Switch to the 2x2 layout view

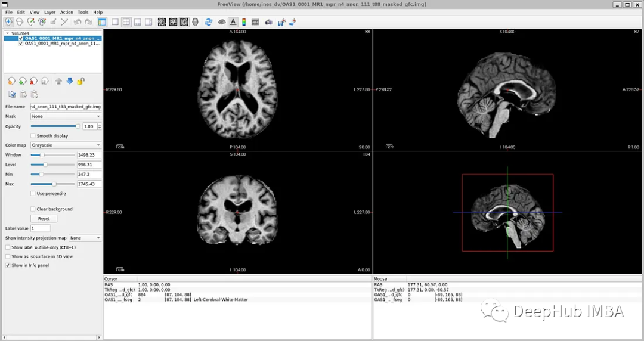(126, 22)
